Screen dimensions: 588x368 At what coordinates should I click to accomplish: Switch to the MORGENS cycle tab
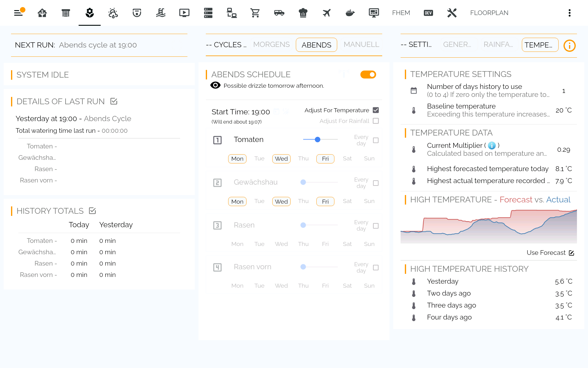pyautogui.click(x=271, y=45)
